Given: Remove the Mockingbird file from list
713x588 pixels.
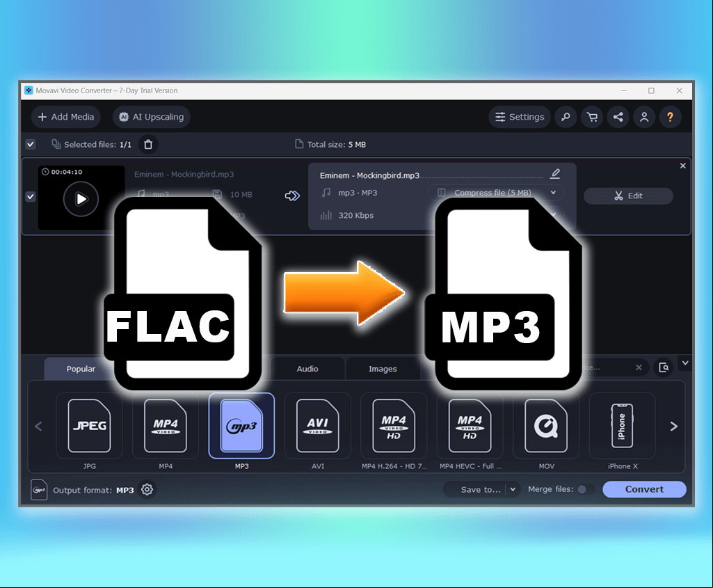Looking at the screenshot, I should point(682,166).
